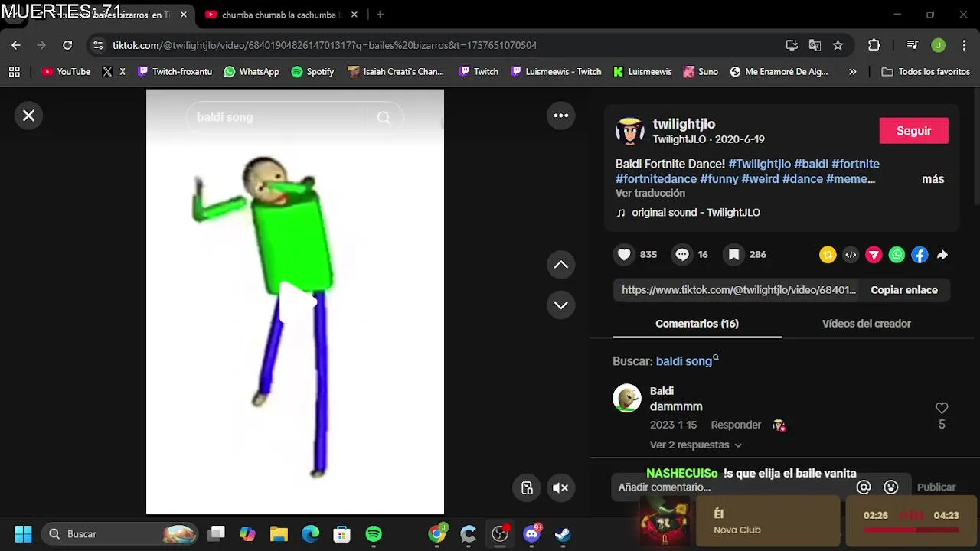Open Discord from the taskbar

(531, 533)
